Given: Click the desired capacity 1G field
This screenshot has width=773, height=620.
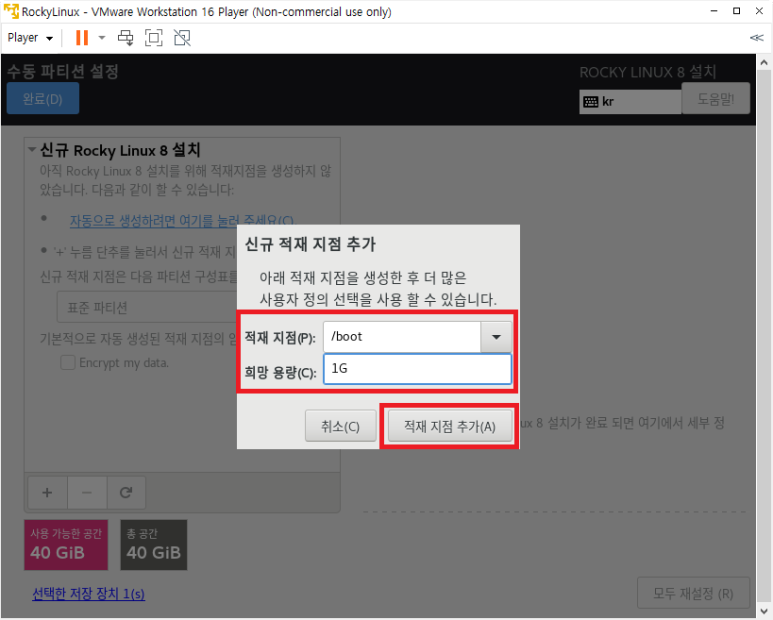Looking at the screenshot, I should point(417,369).
